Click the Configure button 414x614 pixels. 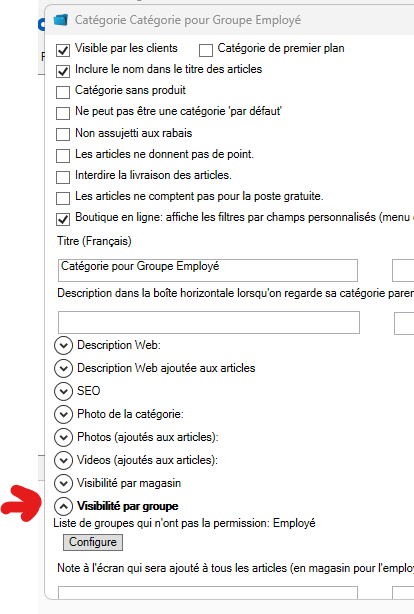(x=93, y=542)
